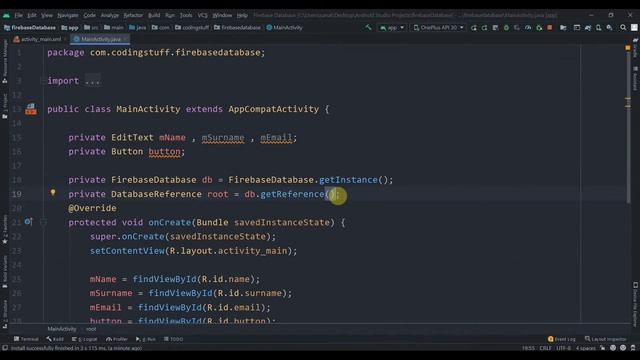This screenshot has width=640, height=360.
Task: Open the Run tool window
Action: point(146,339)
